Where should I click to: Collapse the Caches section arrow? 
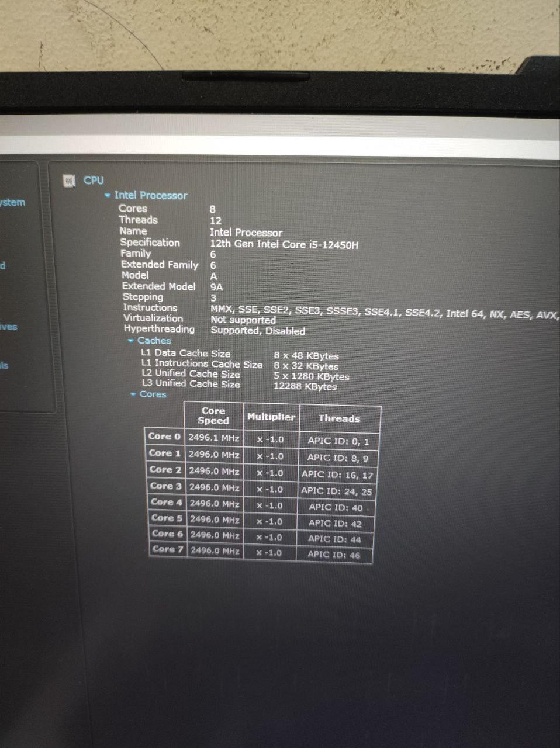(x=131, y=341)
